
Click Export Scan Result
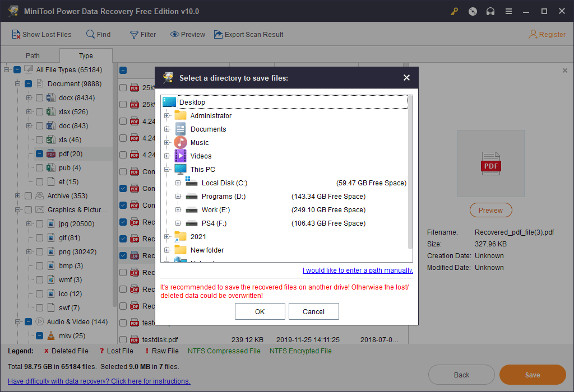(x=248, y=34)
